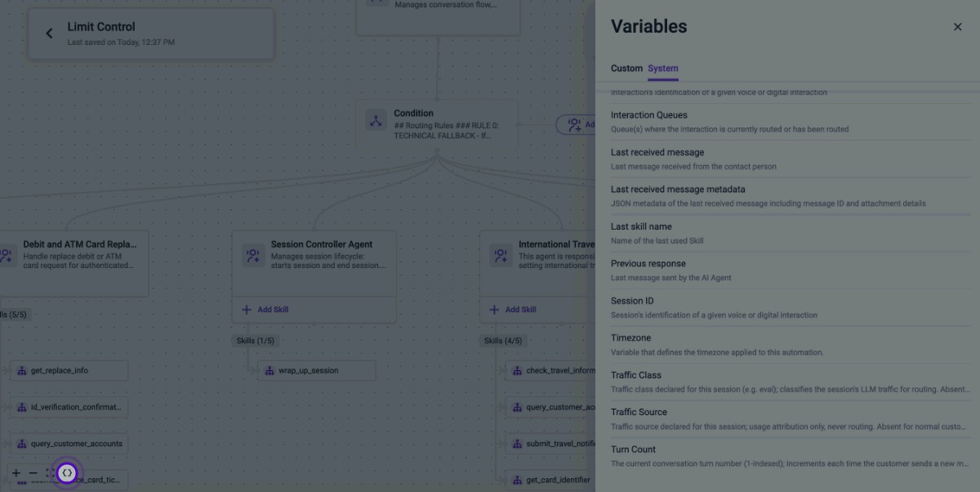Collapse the Skills (1/5) group
The width and height of the screenshot is (980, 492).
click(256, 341)
